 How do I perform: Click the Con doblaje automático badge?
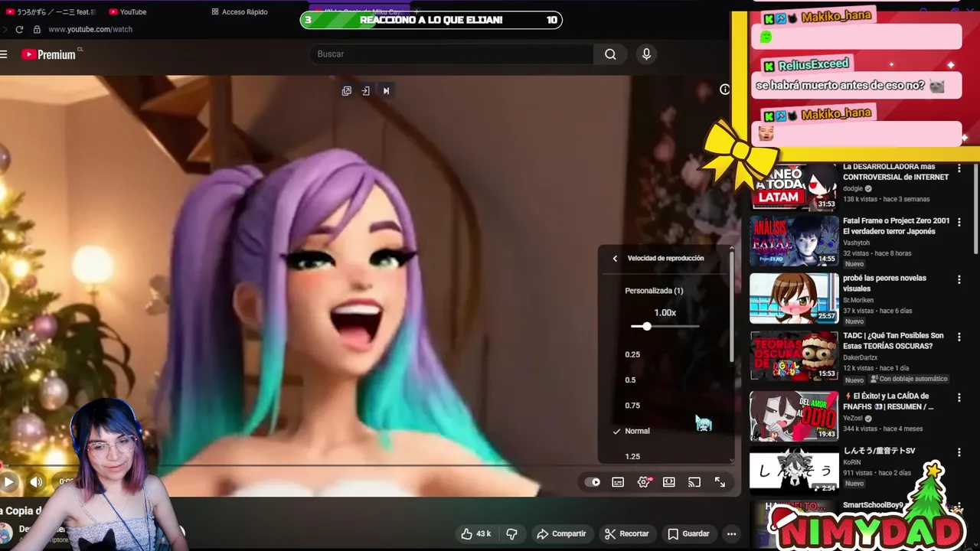coord(909,379)
